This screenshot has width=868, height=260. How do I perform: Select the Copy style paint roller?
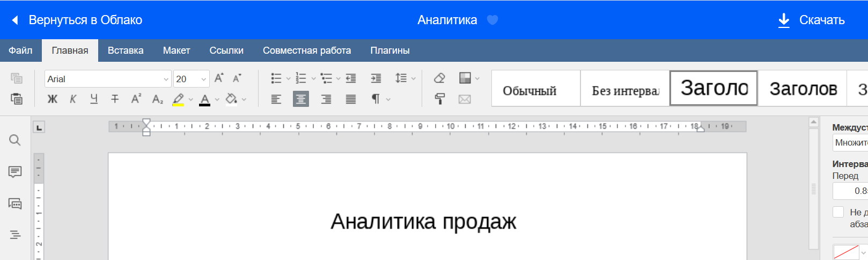439,99
